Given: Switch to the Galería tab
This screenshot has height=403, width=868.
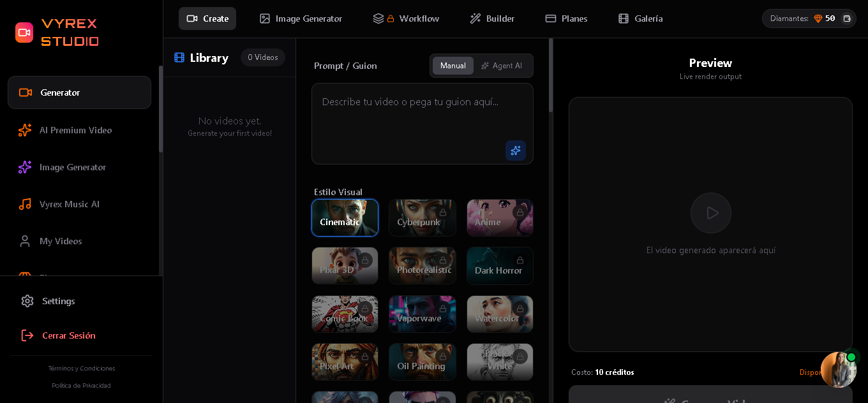Looking at the screenshot, I should [640, 18].
